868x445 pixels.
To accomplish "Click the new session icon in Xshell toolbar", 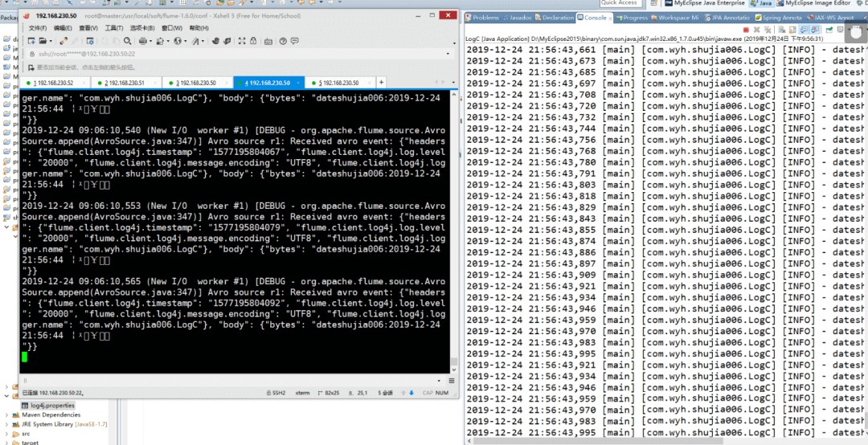I will click(x=31, y=41).
